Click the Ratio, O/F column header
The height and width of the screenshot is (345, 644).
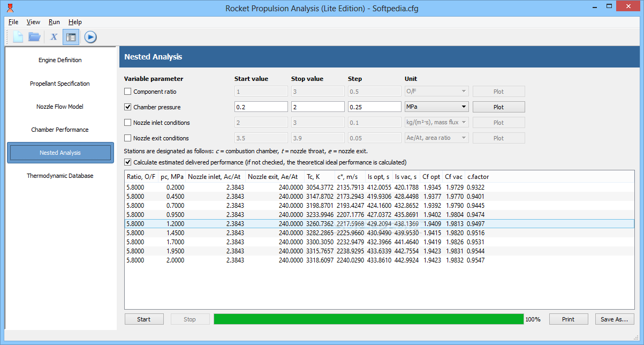pyautogui.click(x=141, y=177)
